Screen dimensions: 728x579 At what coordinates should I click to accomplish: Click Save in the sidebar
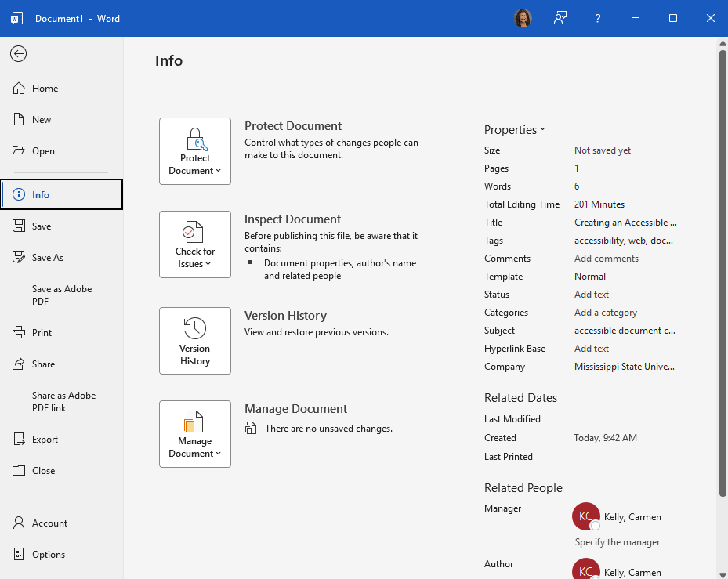[62, 226]
